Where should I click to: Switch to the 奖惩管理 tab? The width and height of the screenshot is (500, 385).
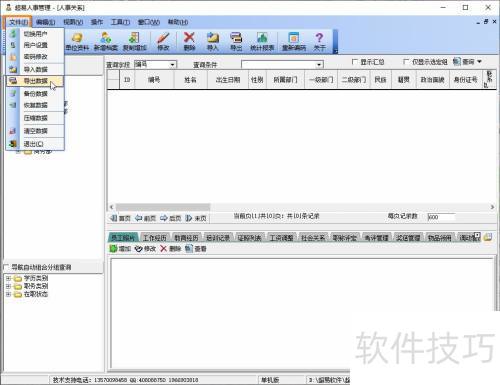(x=407, y=238)
